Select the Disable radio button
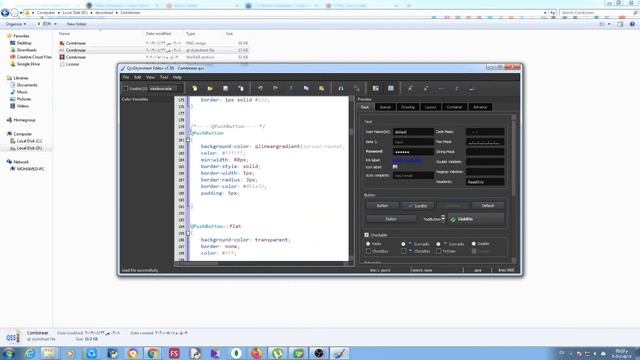This screenshot has width=640, height=360. [474, 244]
